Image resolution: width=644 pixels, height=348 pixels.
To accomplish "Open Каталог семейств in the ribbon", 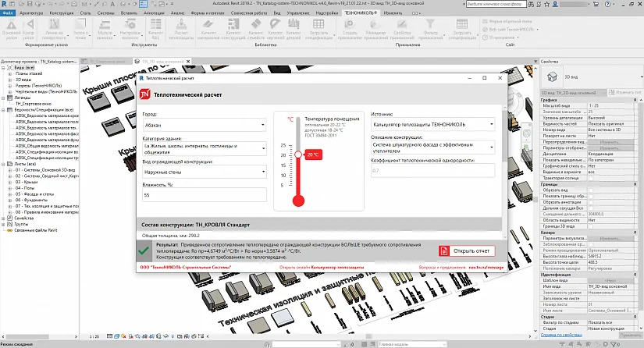I will pyautogui.click(x=256, y=29).
